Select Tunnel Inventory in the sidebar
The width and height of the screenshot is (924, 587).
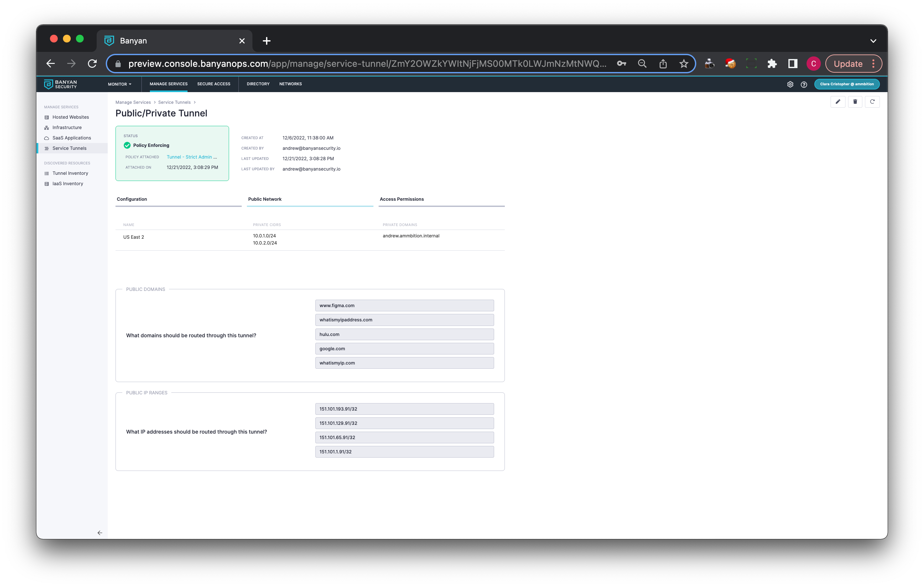70,174
